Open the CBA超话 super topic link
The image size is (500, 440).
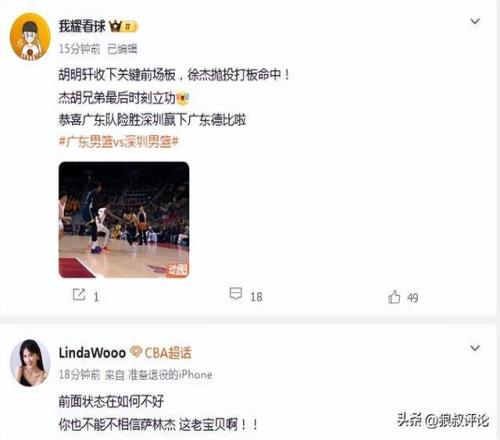(x=168, y=353)
